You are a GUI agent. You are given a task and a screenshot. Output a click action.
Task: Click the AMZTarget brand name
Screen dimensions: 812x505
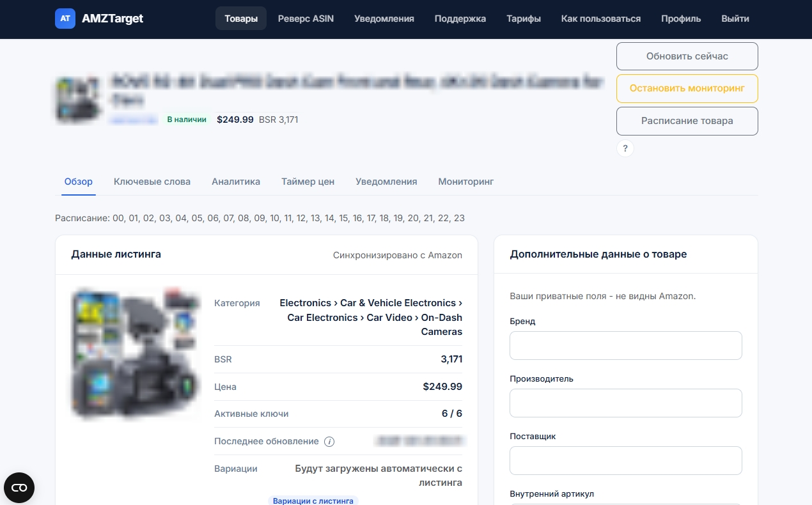(x=113, y=19)
